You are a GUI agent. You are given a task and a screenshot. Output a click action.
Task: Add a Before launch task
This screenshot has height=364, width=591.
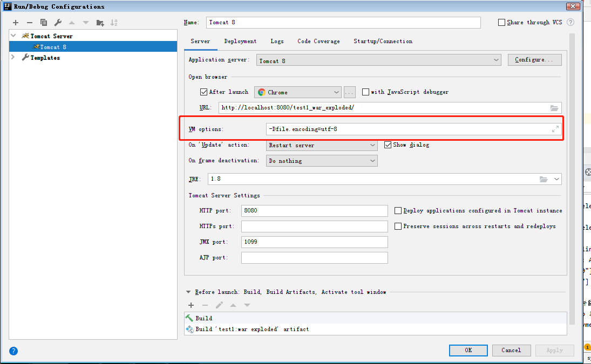(191, 305)
